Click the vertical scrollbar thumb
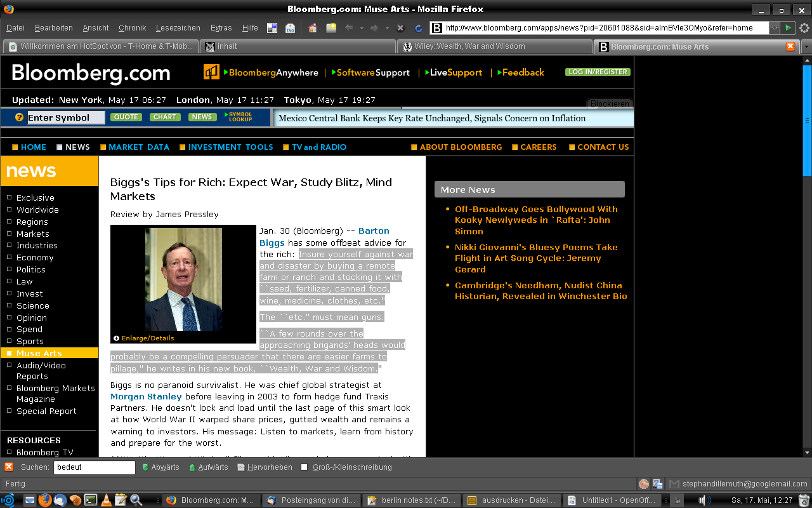 (x=807, y=119)
